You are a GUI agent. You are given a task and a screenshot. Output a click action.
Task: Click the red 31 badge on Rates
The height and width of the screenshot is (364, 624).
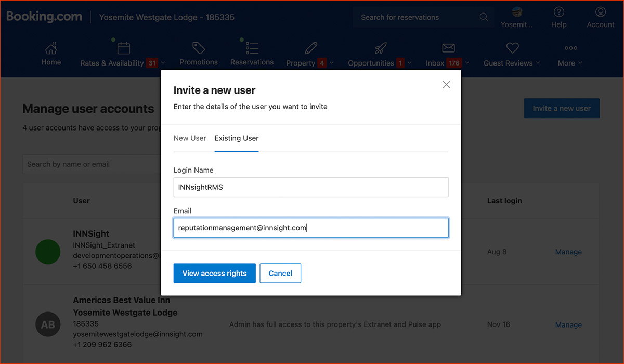pos(152,63)
